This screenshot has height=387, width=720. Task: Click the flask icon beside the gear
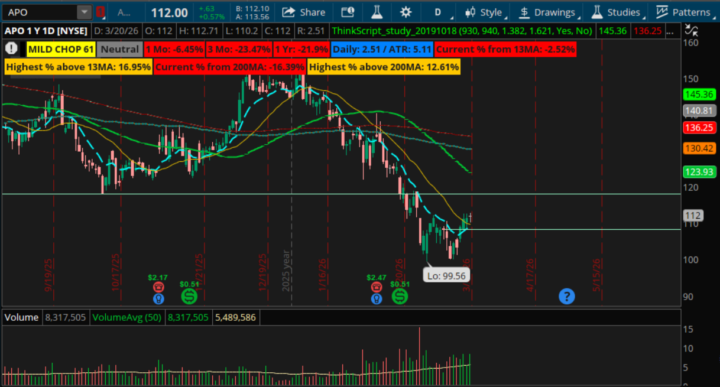pyautogui.click(x=377, y=12)
